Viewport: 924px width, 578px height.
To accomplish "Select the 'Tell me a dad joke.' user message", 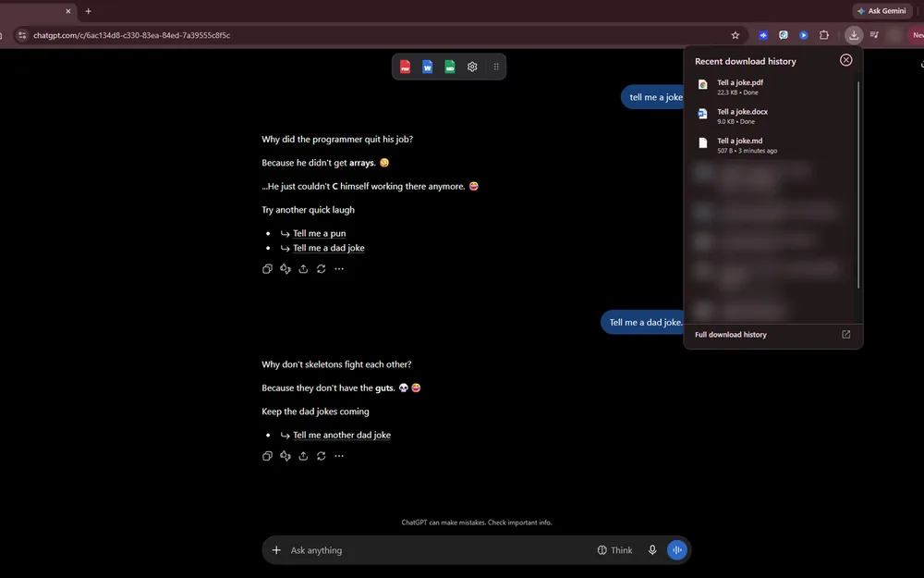I will (643, 323).
